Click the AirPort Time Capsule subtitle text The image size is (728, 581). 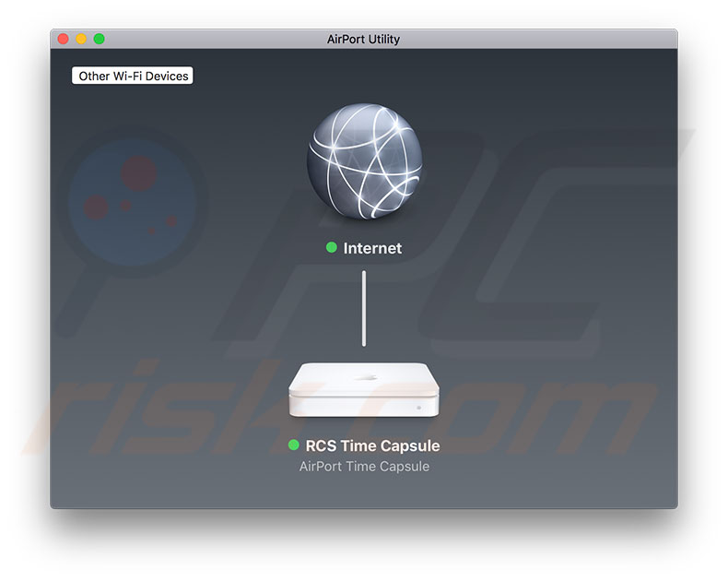coord(365,467)
